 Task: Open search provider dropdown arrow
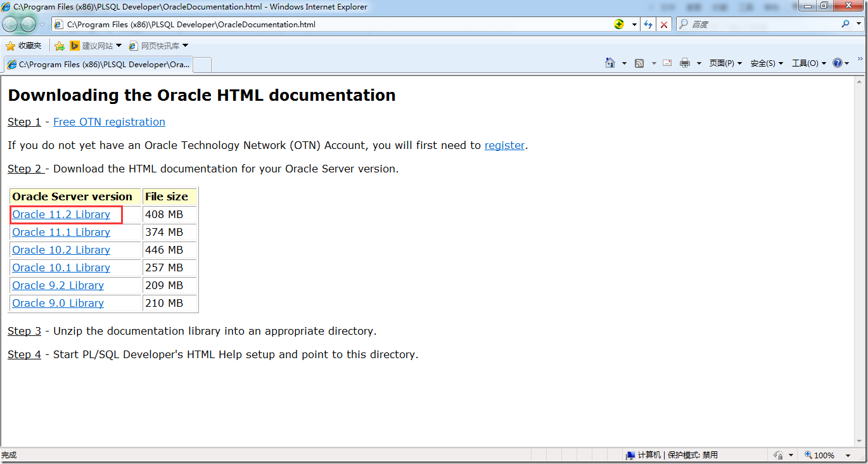pyautogui.click(x=858, y=24)
